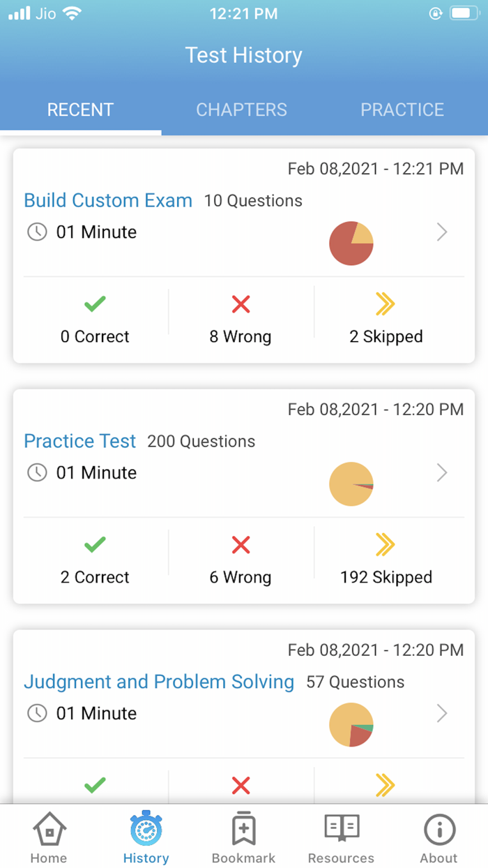Open the Build Custom Exam test link
Viewport: 488px width, 868px height.
(x=108, y=200)
